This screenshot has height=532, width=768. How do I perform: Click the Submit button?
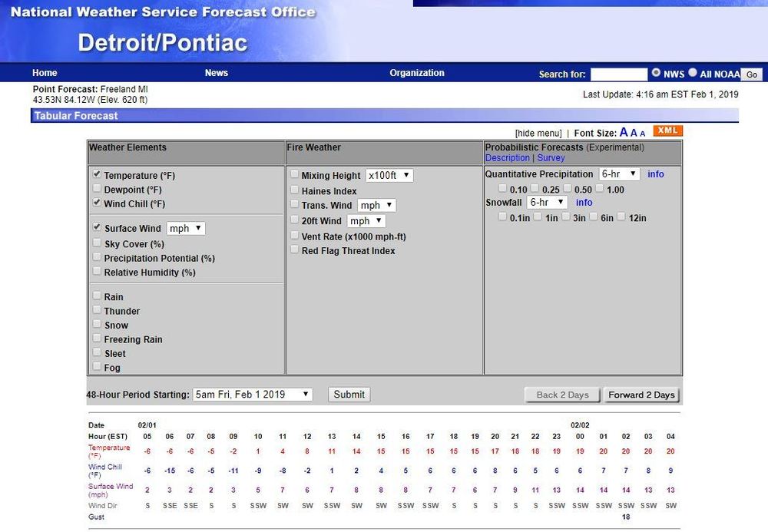(349, 395)
